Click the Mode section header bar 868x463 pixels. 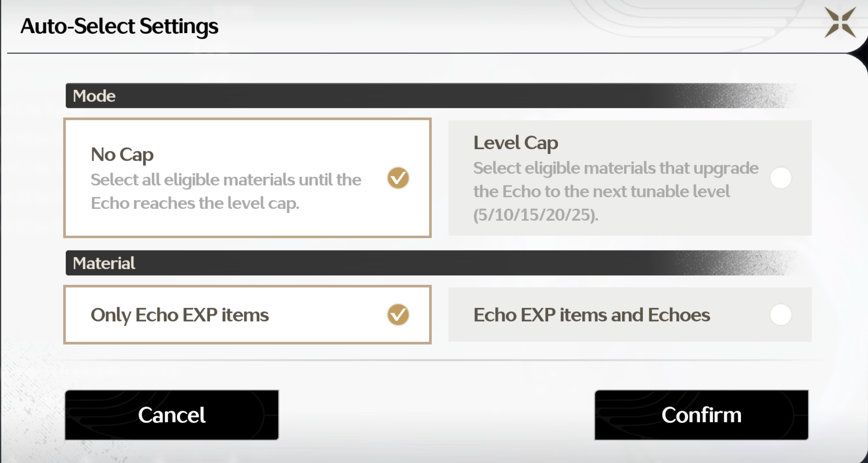[x=432, y=96]
